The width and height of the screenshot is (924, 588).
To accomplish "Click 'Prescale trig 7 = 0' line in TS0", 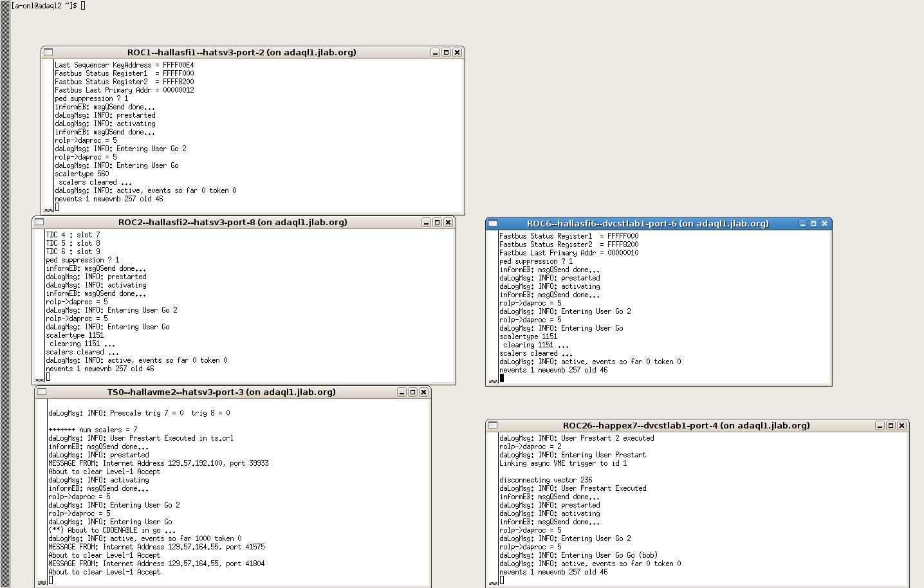I will pos(139,413).
